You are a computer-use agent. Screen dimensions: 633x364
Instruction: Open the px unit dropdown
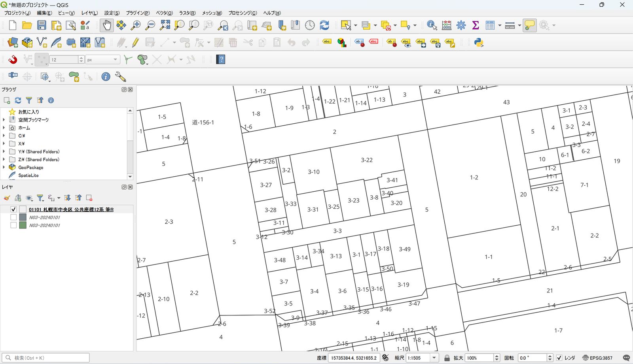pos(115,60)
